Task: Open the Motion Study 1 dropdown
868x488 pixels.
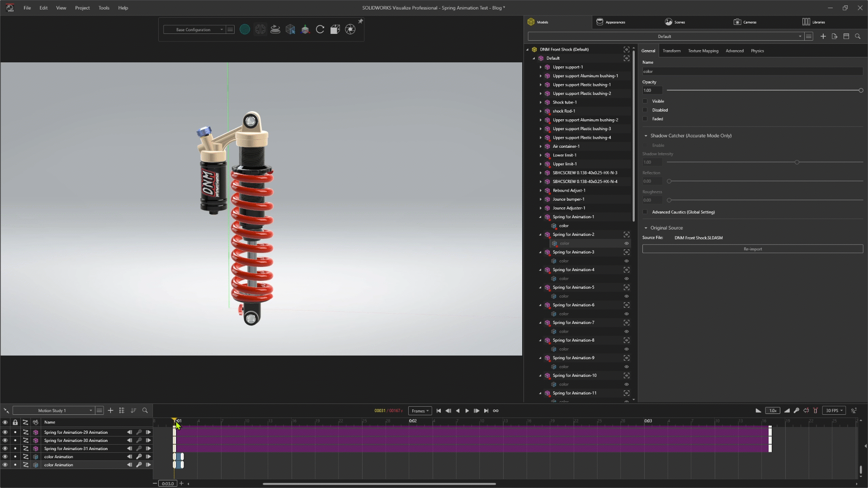Action: click(53, 410)
